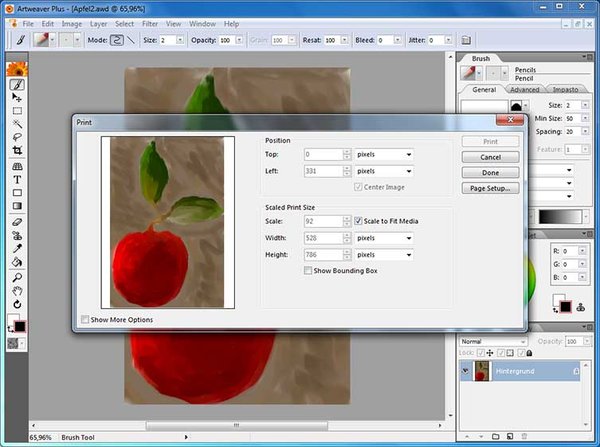Check Show More Options

pos(84,320)
